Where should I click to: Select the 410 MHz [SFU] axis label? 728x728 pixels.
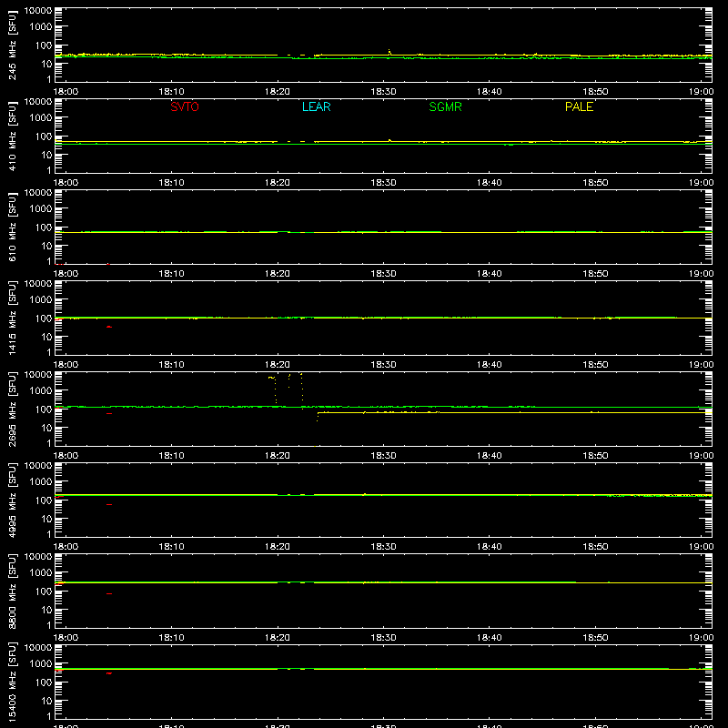(x=13, y=136)
